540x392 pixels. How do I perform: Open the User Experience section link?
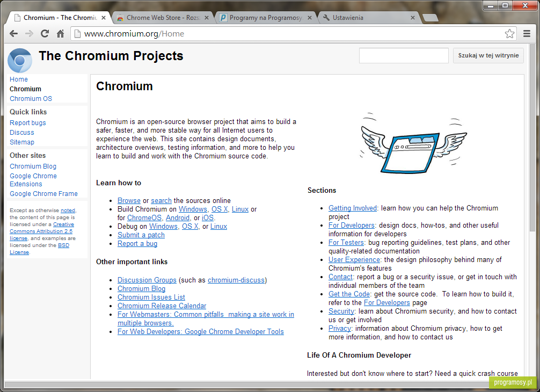click(354, 260)
